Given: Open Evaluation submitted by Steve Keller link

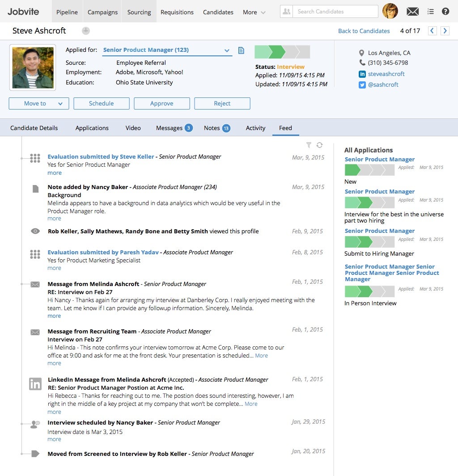Looking at the screenshot, I should (101, 156).
